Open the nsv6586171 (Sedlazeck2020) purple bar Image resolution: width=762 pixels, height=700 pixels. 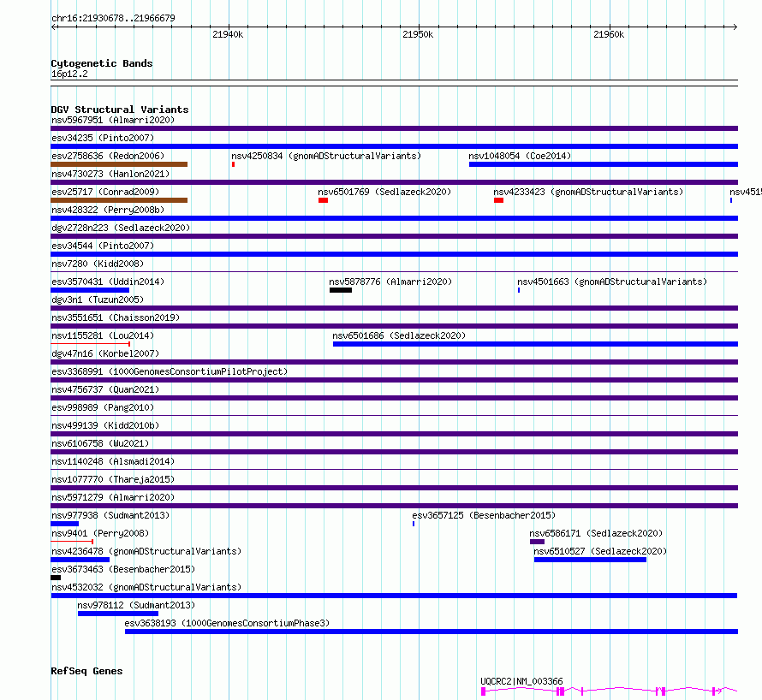tap(537, 542)
